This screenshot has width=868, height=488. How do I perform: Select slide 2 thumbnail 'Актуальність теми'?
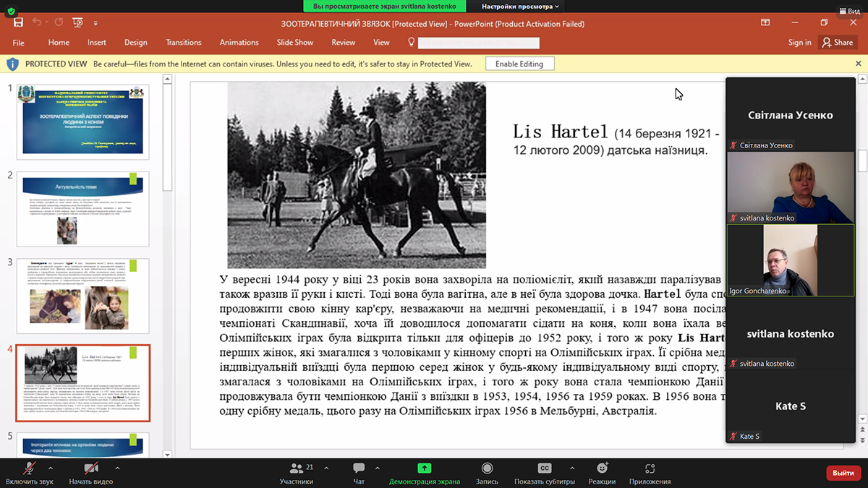82,209
